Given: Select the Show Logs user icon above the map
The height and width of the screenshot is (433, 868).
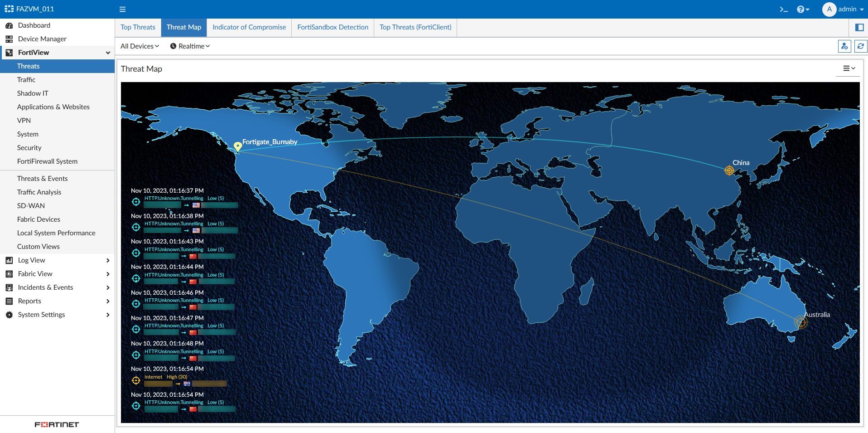Looking at the screenshot, I should 844,46.
